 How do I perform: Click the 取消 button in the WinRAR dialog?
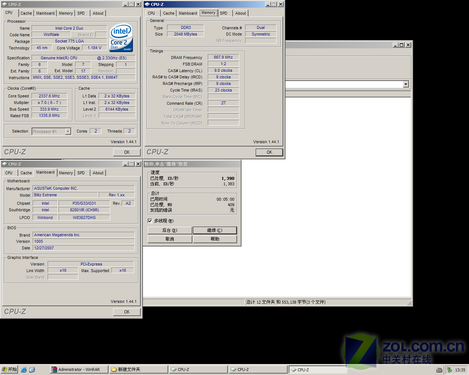pos(170,239)
